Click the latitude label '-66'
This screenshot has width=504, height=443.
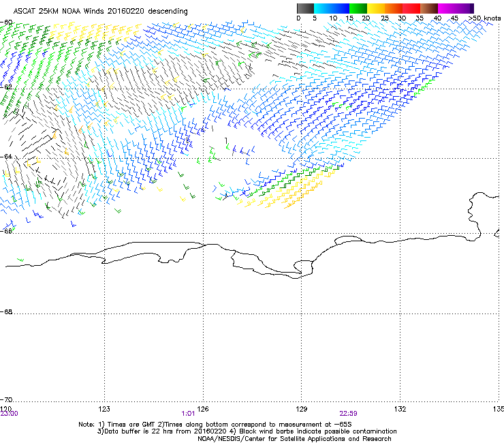[x=6, y=231]
